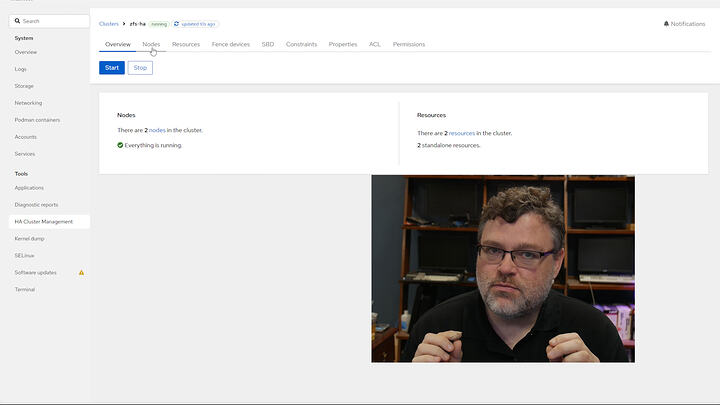The width and height of the screenshot is (720, 405).
Task: Focus the sidebar Search field
Action: coord(49,21)
